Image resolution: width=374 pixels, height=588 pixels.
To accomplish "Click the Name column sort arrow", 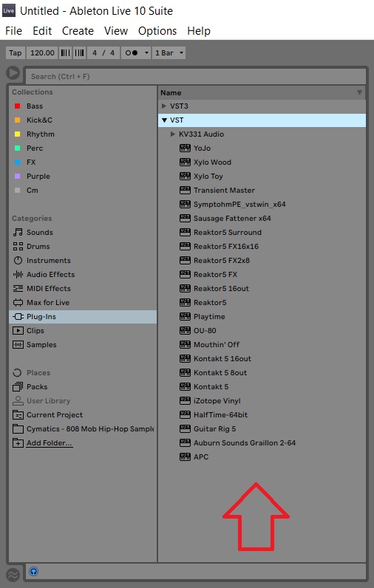I will point(359,92).
